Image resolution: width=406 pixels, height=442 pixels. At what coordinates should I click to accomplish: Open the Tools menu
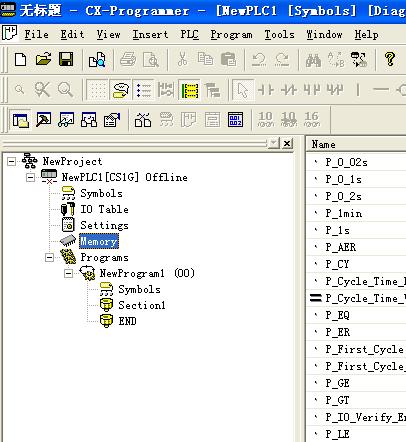[279, 34]
